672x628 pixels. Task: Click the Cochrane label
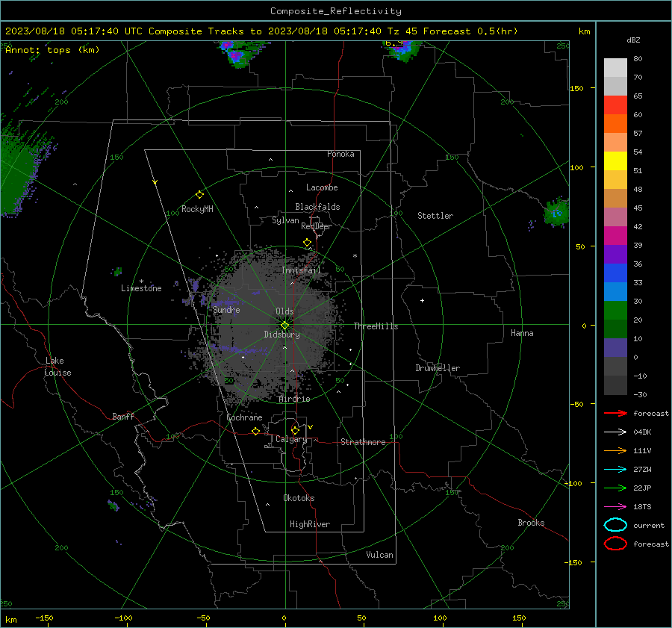point(244,417)
